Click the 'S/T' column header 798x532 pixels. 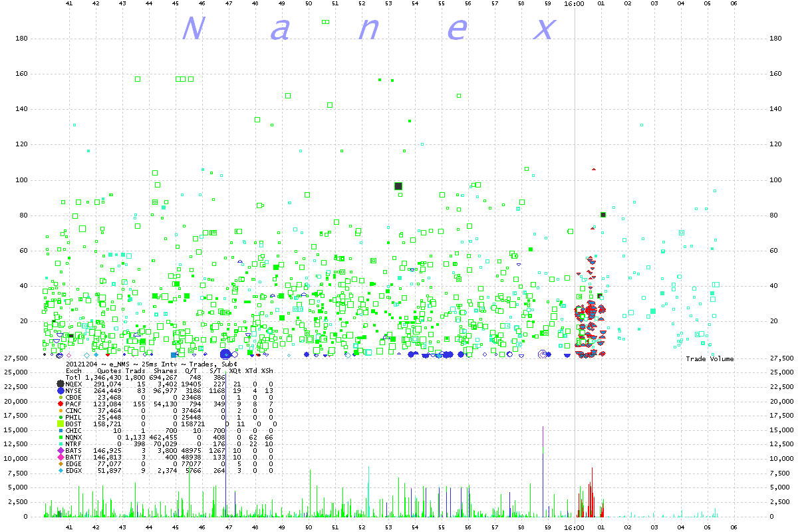(215, 371)
